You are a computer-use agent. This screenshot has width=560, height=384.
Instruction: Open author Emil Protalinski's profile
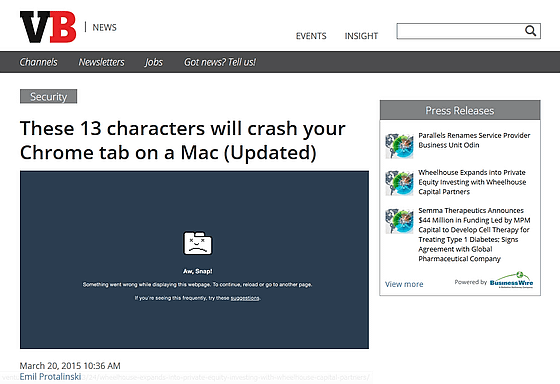(x=50, y=376)
